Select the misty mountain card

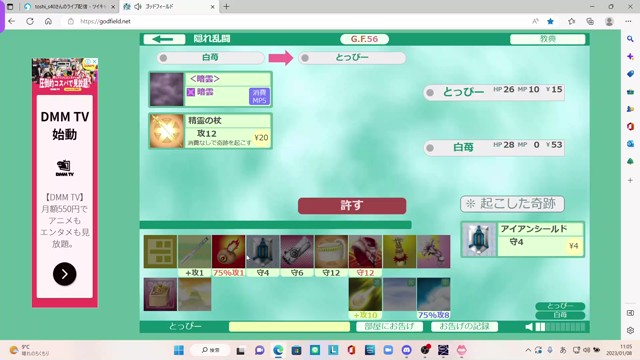pos(194,294)
